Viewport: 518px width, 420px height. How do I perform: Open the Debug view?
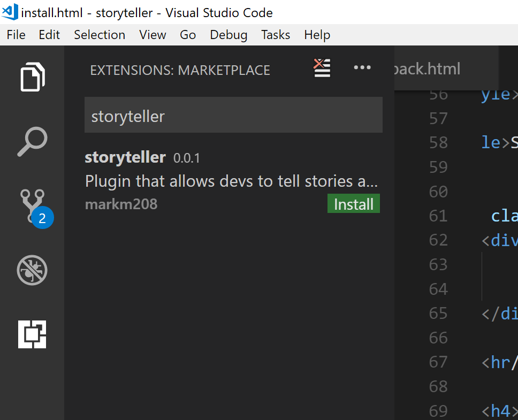pos(32,270)
